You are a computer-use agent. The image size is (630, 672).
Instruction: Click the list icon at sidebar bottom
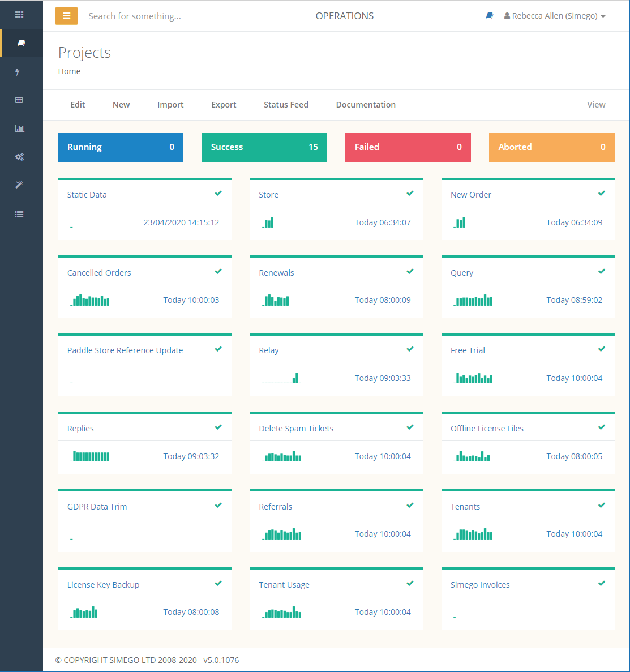(20, 213)
